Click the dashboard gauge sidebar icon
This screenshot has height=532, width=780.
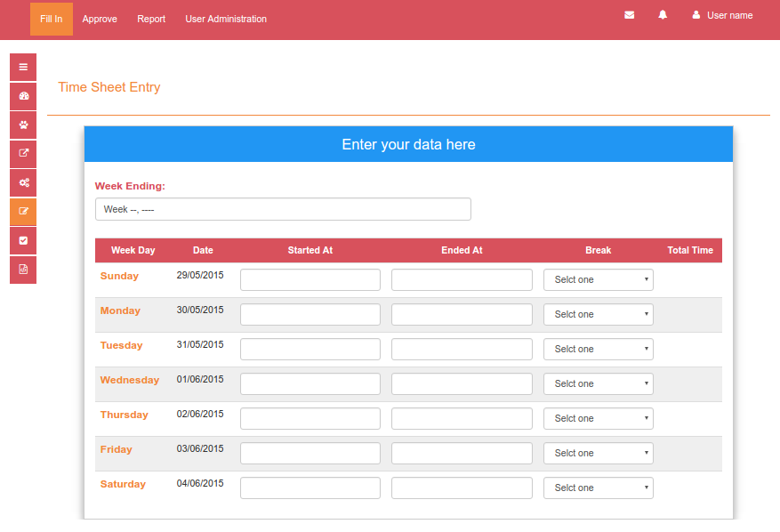point(23,96)
